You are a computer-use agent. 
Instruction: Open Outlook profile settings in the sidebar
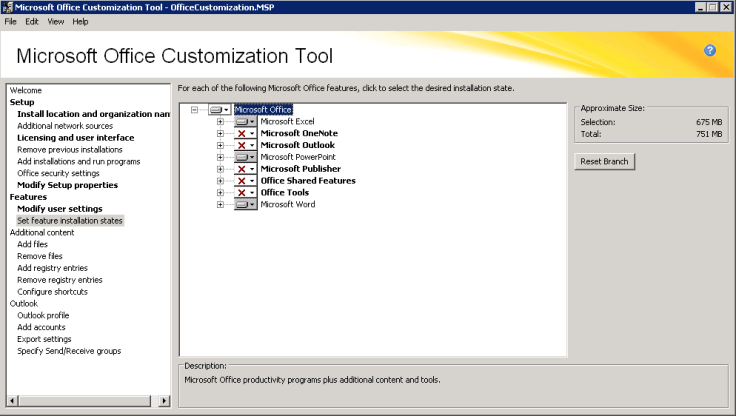(43, 316)
